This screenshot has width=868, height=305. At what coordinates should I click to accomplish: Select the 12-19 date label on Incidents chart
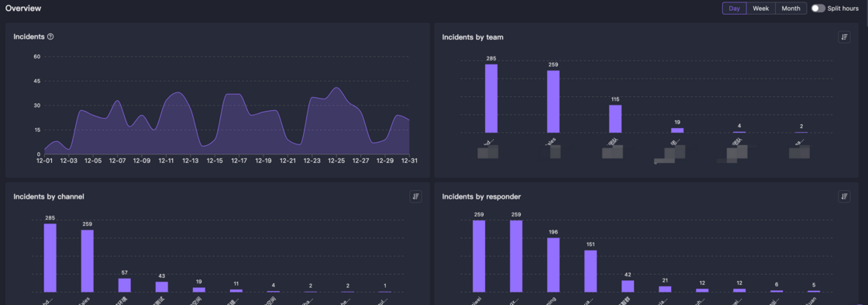pyautogui.click(x=263, y=161)
